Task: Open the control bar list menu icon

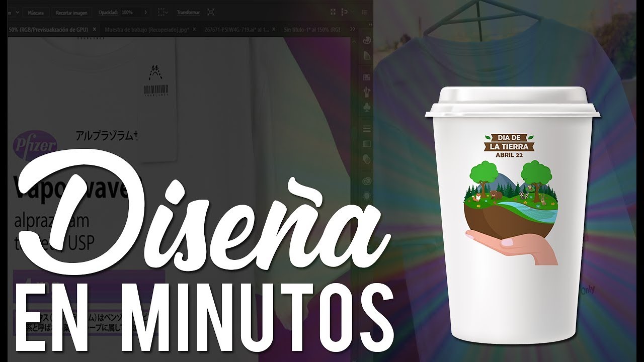Action: point(365,12)
